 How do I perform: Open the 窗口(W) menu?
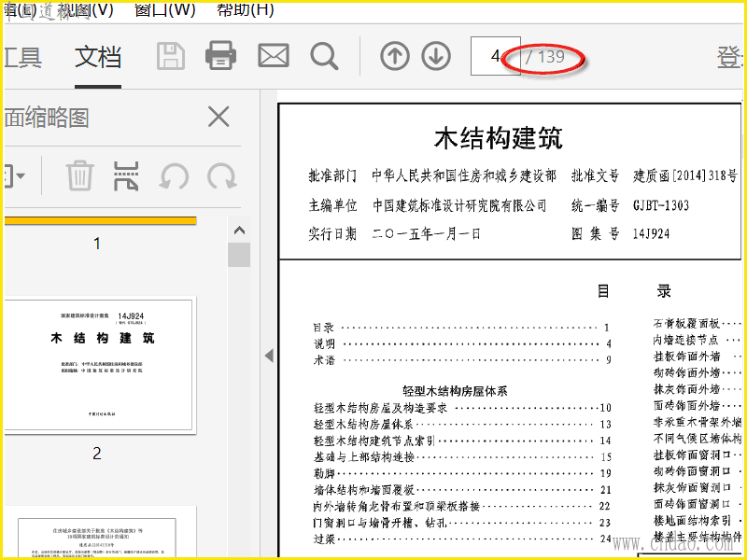pyautogui.click(x=165, y=9)
